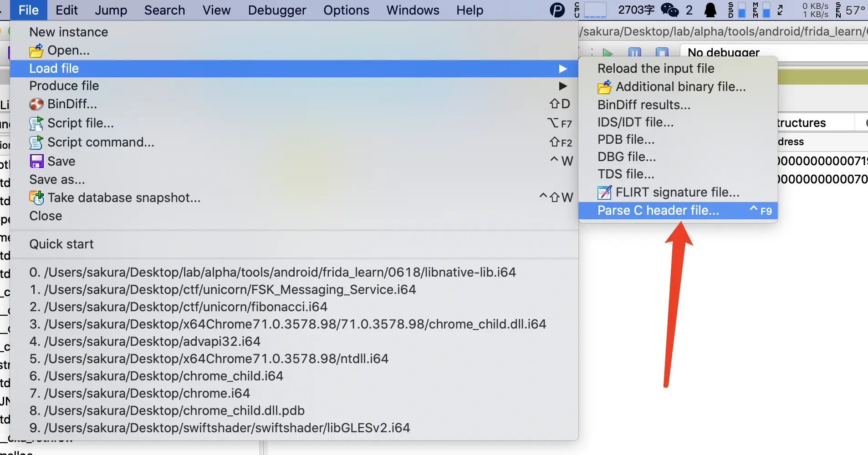Open WeChat icon in macOS menu bar

(669, 10)
